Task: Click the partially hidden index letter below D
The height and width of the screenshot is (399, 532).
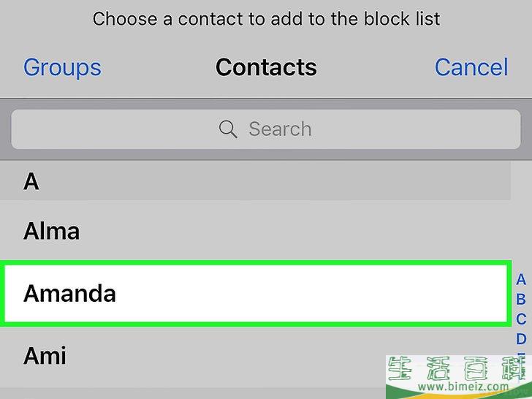Action: [x=521, y=354]
